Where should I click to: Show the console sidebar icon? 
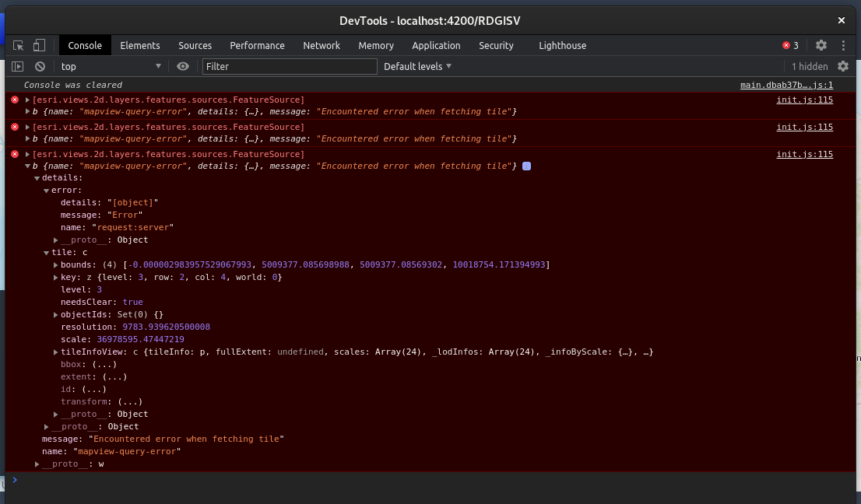[18, 66]
